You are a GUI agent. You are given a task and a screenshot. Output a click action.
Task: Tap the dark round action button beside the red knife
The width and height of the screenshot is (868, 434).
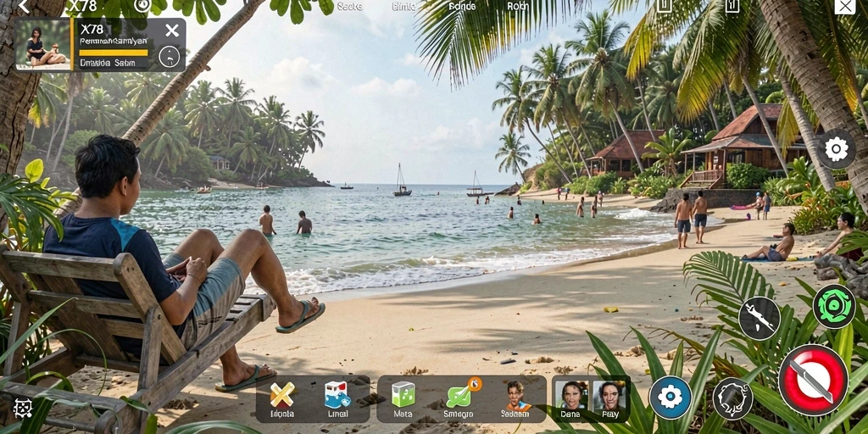pyautogui.click(x=732, y=398)
